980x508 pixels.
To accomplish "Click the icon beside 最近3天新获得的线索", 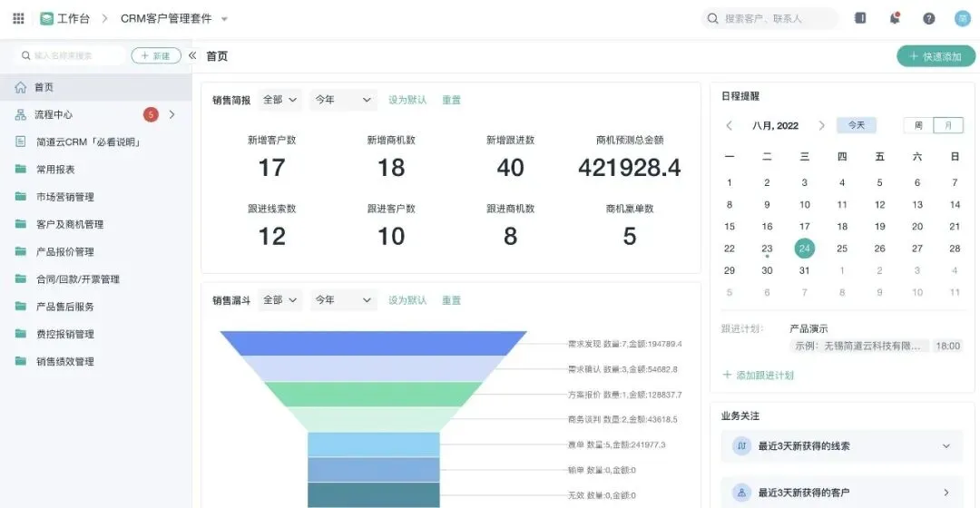I will click(741, 446).
